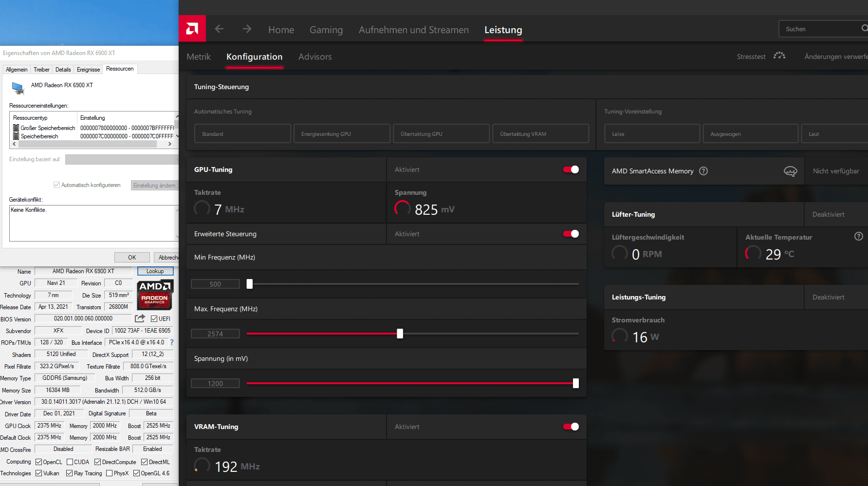The width and height of the screenshot is (868, 486).
Task: Open the Leistung section
Action: (503, 30)
